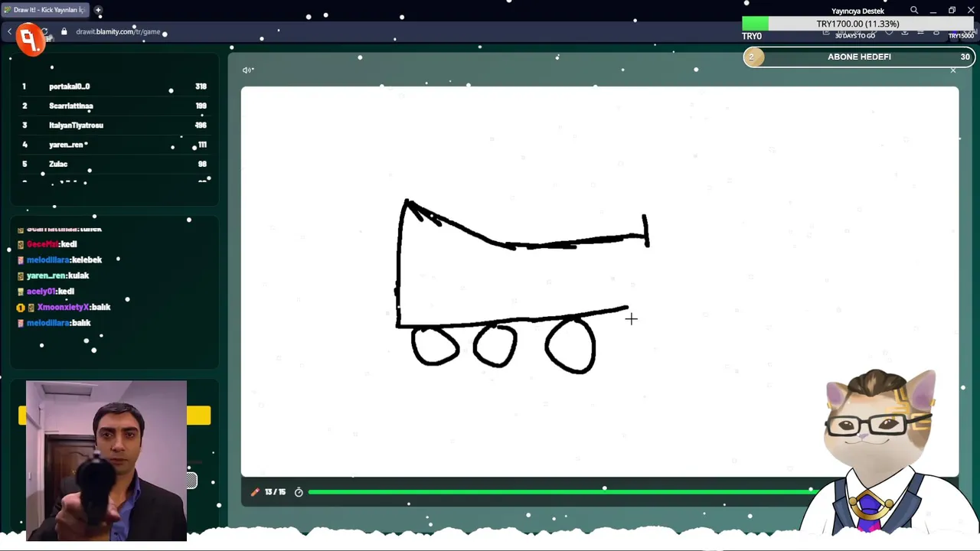Open a new browser tab
The width and height of the screenshot is (980, 551).
pyautogui.click(x=98, y=10)
